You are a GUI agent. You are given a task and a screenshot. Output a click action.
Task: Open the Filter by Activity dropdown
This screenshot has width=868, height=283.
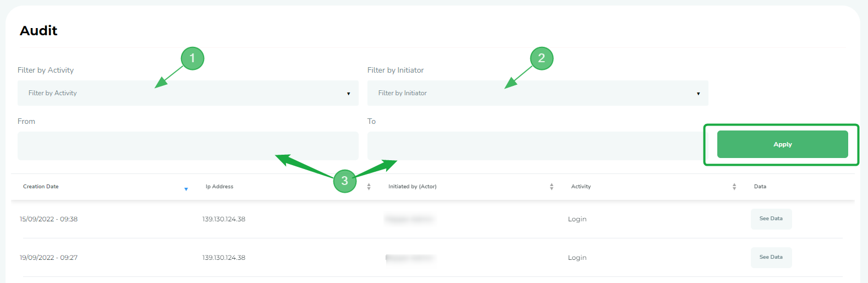pos(188,93)
